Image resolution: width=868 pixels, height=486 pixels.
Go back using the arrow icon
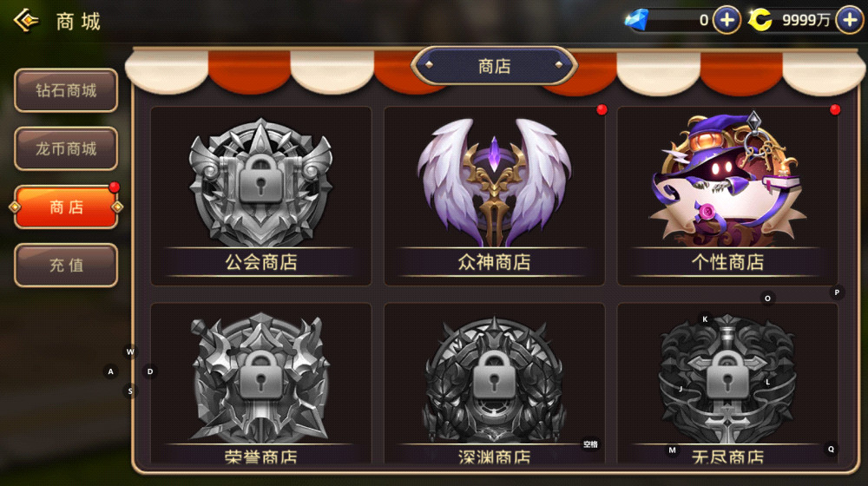click(26, 21)
